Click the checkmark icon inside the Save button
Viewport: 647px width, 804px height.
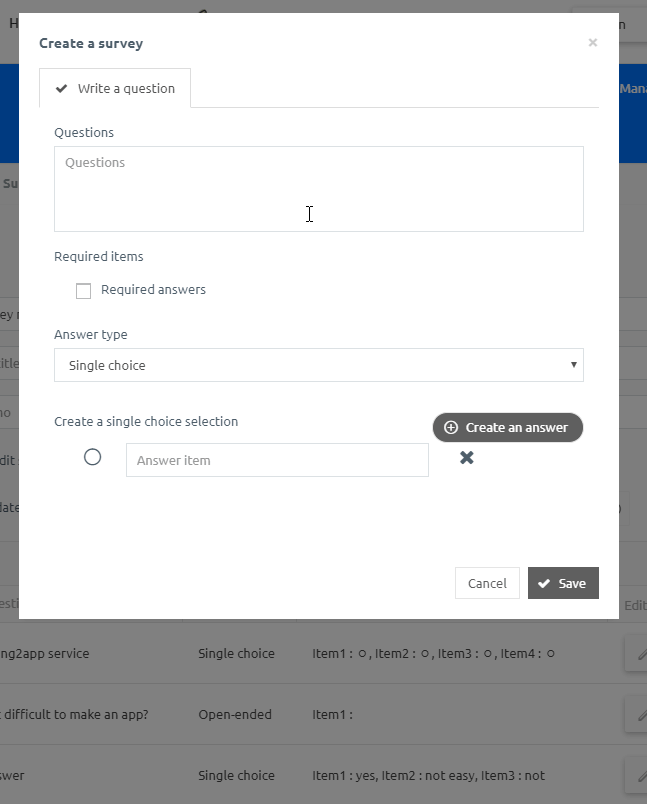[544, 583]
